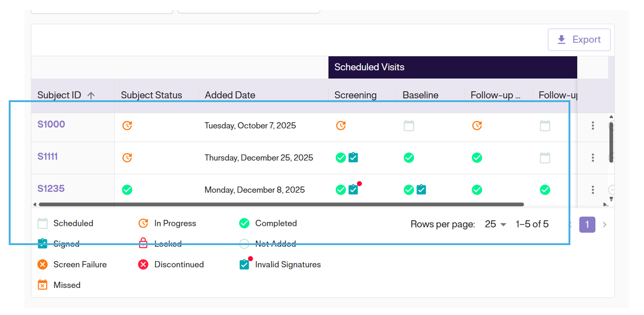The image size is (644, 315).
Task: Go to next page using the pagination chevron
Action: click(x=605, y=224)
